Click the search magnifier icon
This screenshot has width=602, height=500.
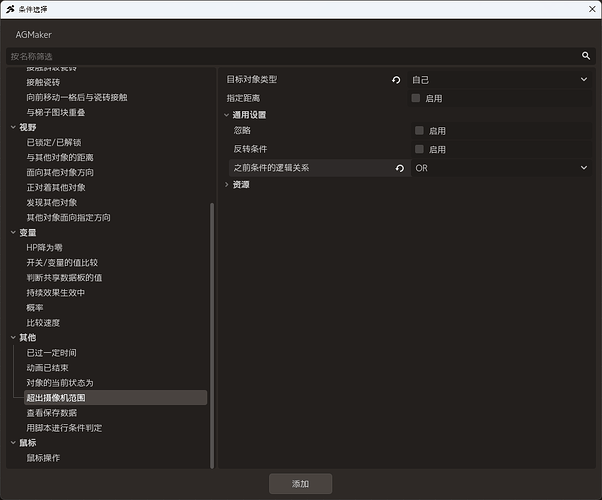(x=585, y=56)
